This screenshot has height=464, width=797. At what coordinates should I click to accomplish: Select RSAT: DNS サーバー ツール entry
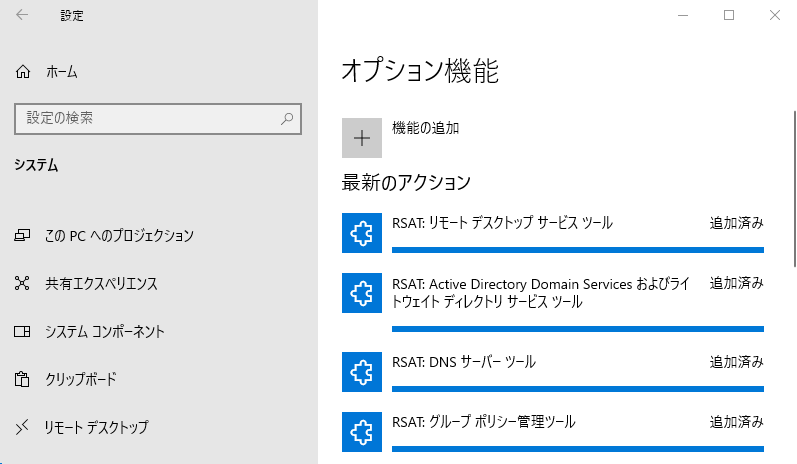[x=464, y=362]
